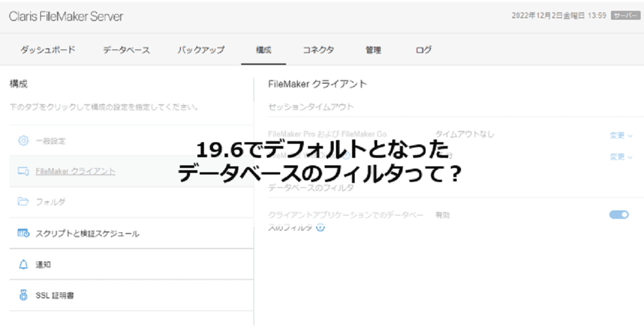Click the SSL 証明書 medal icon

point(23,295)
